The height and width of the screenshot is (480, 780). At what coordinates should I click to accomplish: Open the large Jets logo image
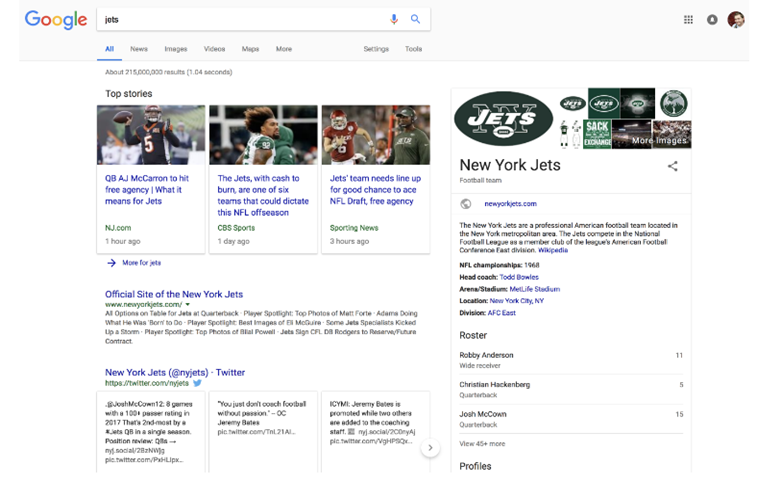click(503, 118)
